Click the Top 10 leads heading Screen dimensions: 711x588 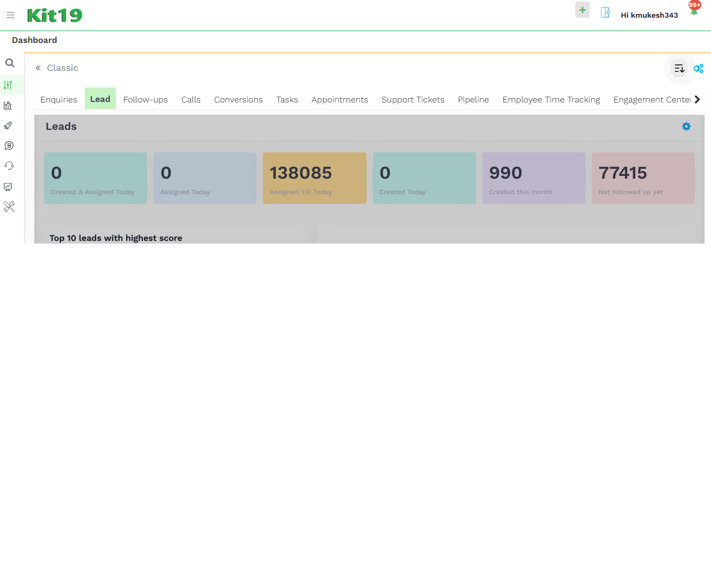click(x=116, y=238)
